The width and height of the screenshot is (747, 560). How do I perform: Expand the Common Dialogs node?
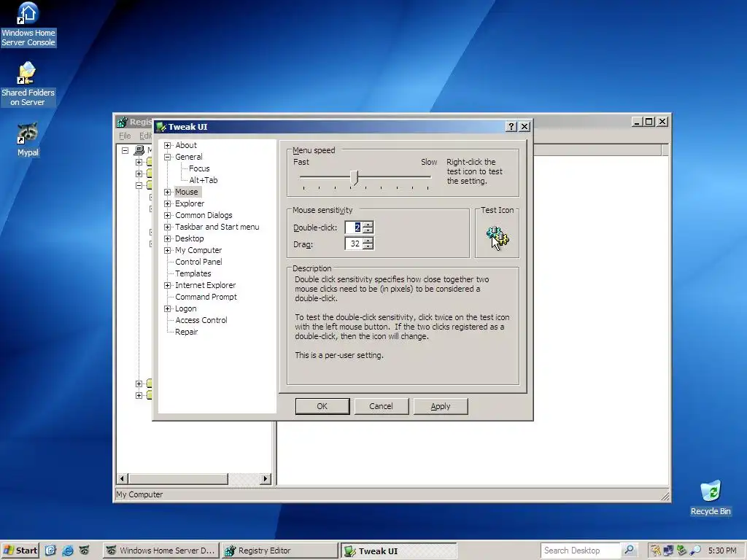click(167, 215)
